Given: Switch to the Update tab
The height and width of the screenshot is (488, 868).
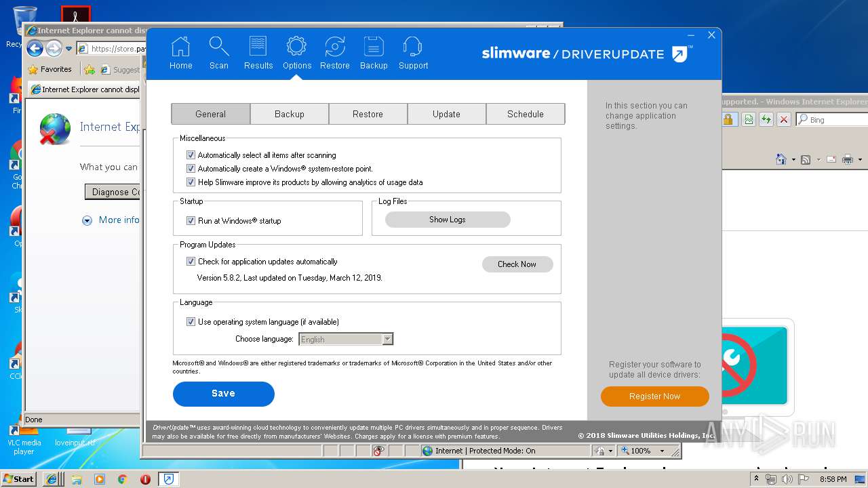Looking at the screenshot, I should click(446, 114).
